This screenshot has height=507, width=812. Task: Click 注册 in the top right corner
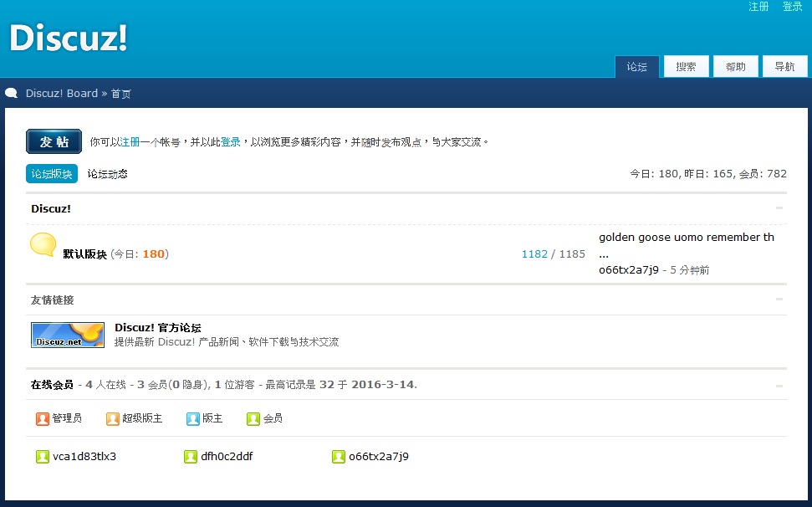click(758, 7)
